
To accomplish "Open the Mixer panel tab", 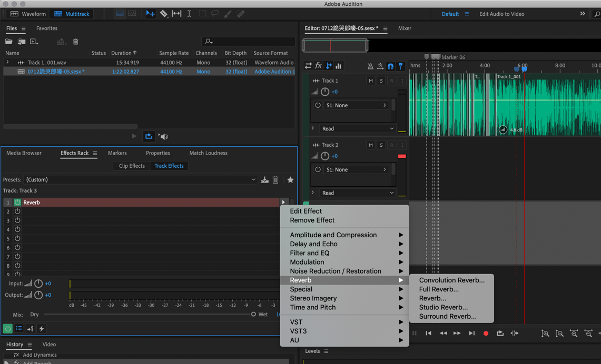I will [x=405, y=28].
